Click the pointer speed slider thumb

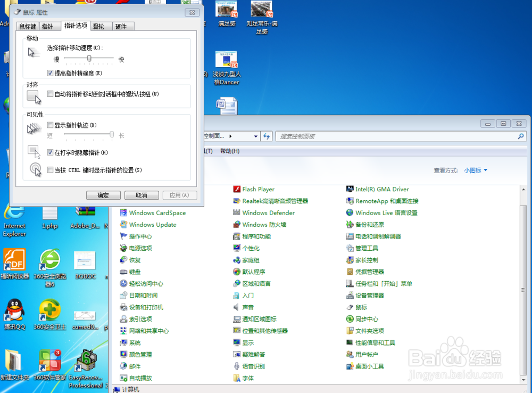click(x=89, y=59)
